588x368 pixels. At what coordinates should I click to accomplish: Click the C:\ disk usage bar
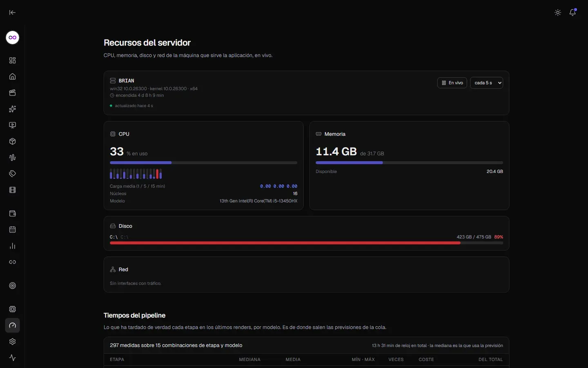[x=306, y=243]
